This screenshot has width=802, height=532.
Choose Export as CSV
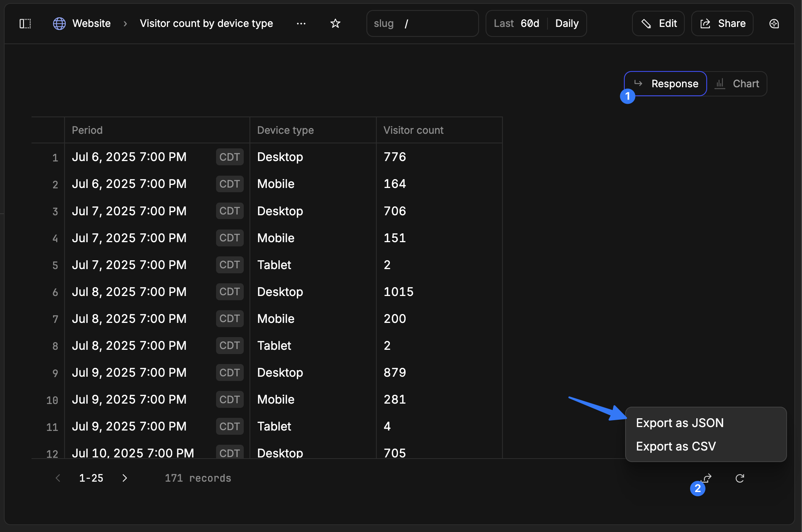(x=676, y=446)
